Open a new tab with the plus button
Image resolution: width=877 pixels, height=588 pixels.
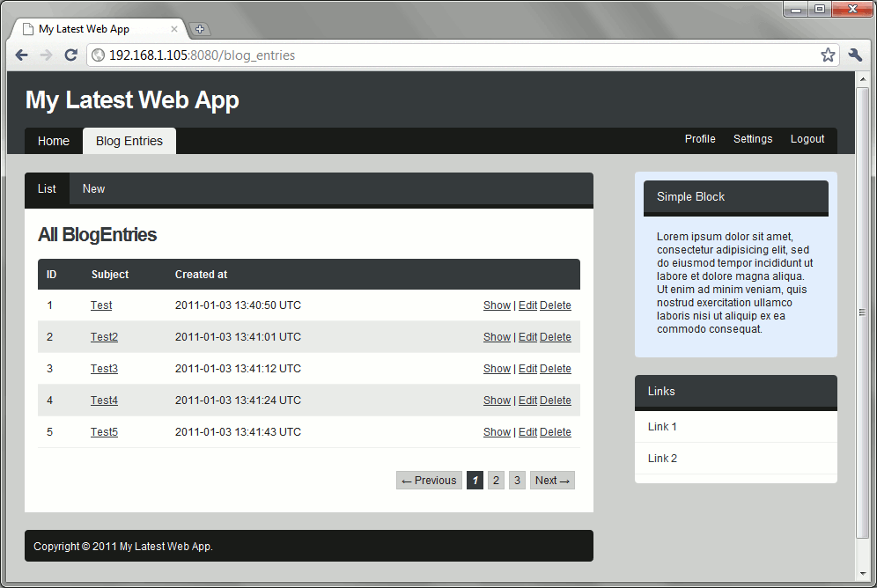(x=200, y=29)
